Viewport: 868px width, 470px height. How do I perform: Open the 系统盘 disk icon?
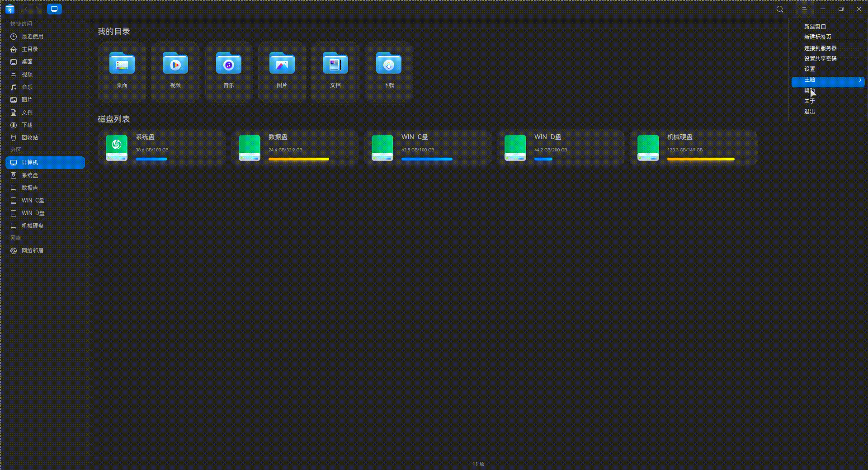pyautogui.click(x=117, y=148)
